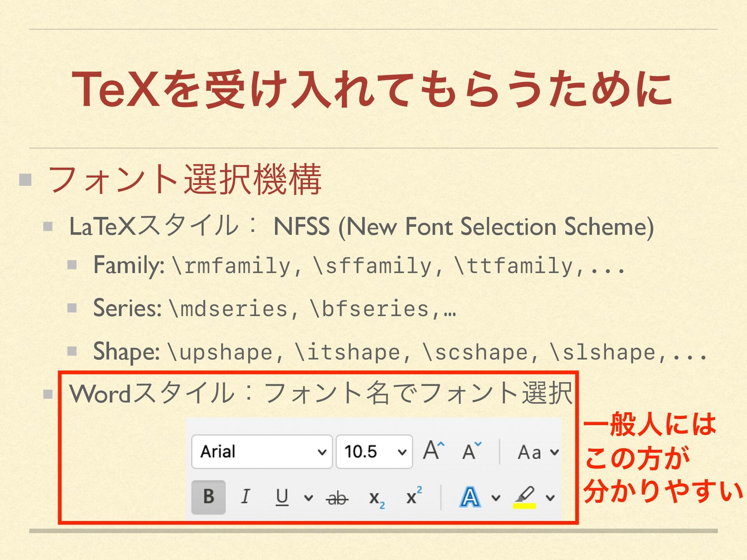Click the strikethrough text icon
The height and width of the screenshot is (560, 747).
337,497
